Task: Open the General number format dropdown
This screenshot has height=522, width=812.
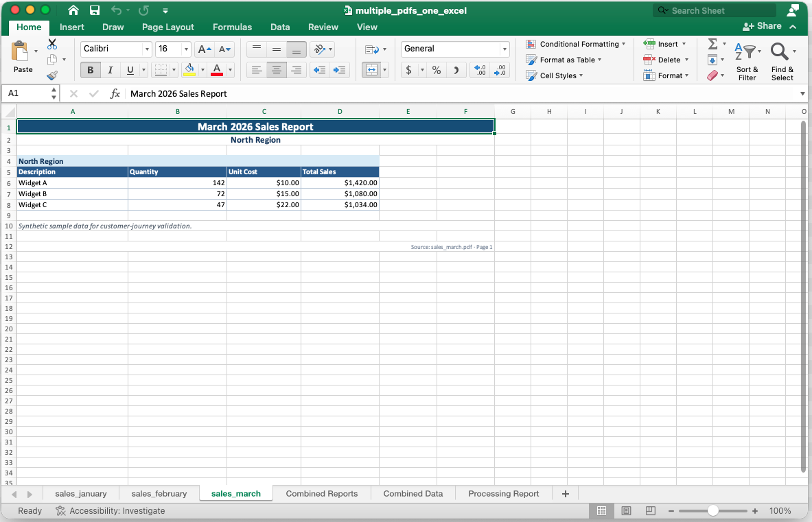Action: pyautogui.click(x=504, y=49)
